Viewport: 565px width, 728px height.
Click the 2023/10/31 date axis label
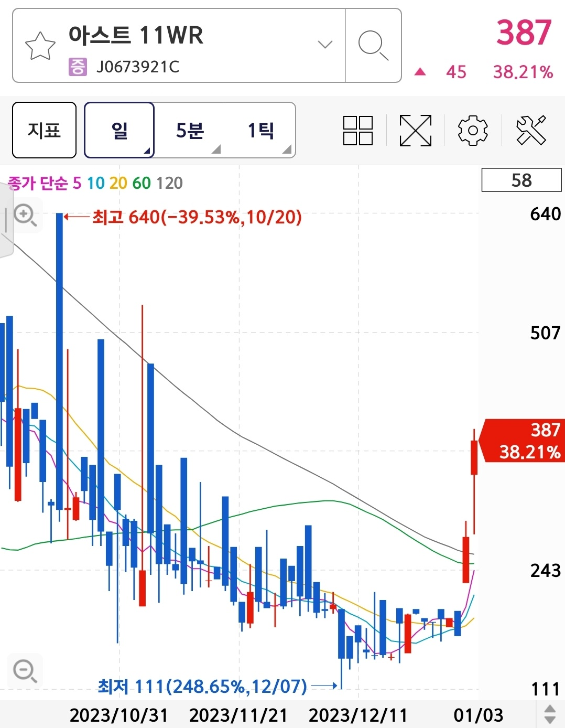click(x=119, y=715)
